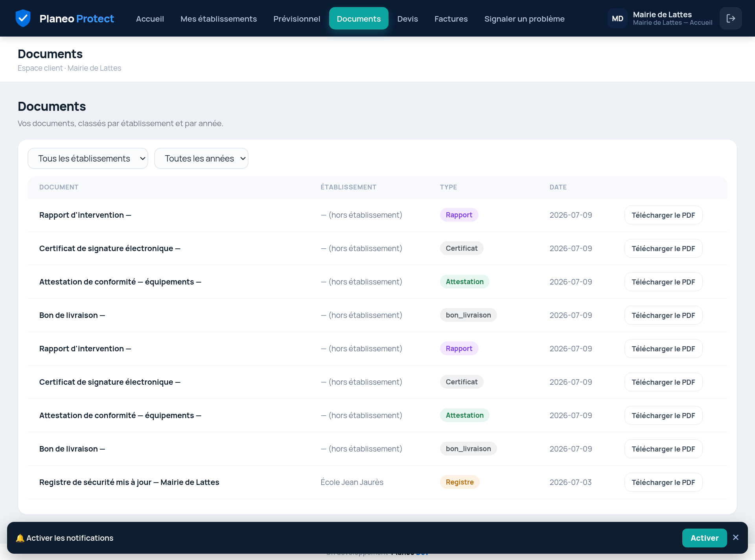Click the Planeo Protect shield logo
The image size is (755, 560).
tap(23, 18)
